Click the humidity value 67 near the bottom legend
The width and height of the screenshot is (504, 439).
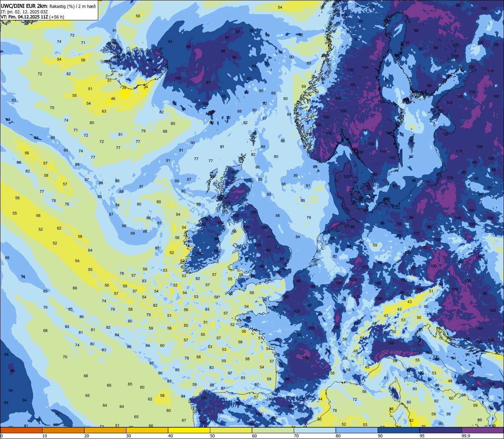184,420
